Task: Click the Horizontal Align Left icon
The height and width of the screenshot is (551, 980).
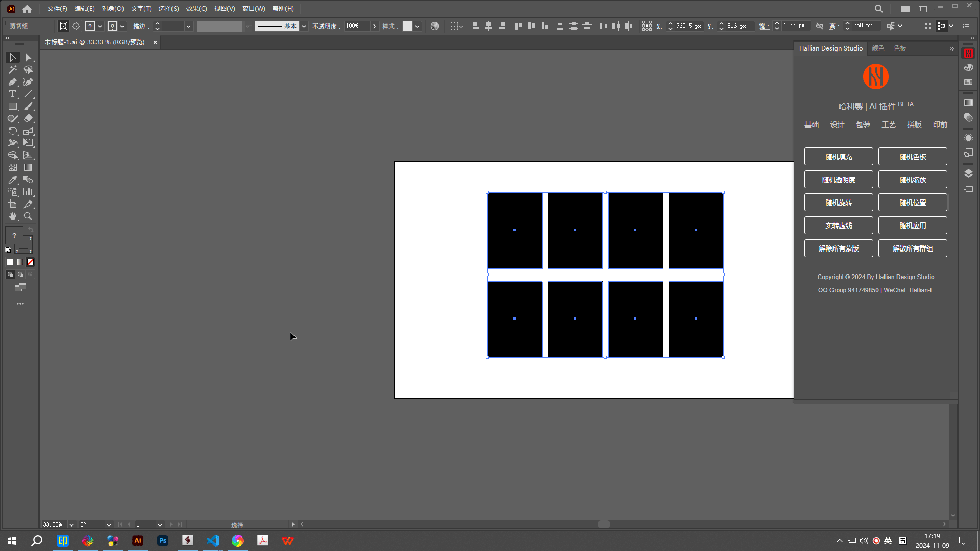Action: [475, 26]
